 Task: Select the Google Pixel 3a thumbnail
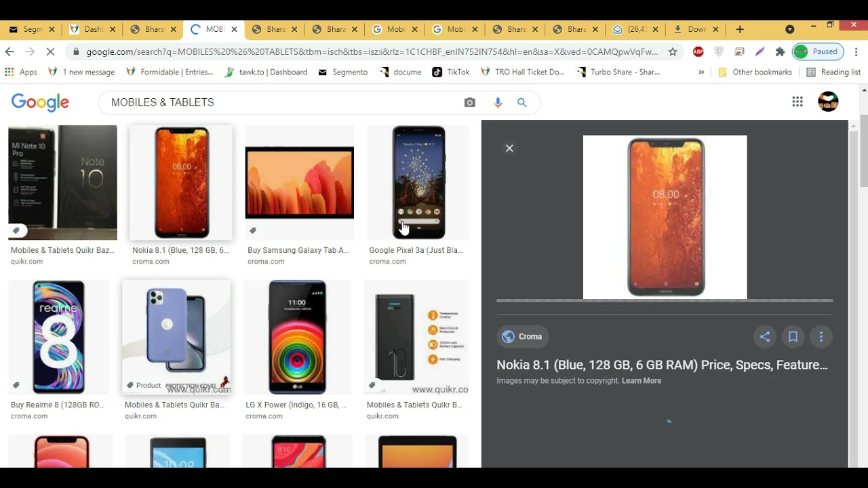(x=418, y=182)
